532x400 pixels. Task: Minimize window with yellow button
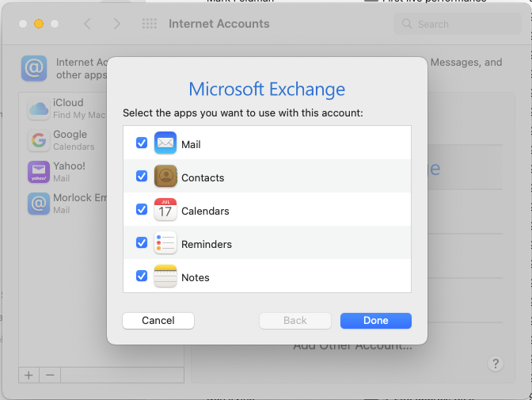click(39, 24)
